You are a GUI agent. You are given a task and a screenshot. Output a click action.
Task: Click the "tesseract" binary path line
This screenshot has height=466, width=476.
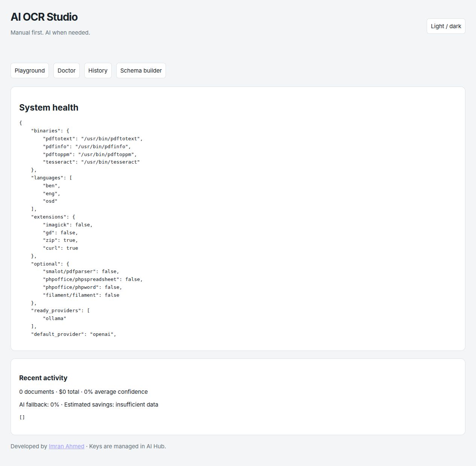[91, 162]
